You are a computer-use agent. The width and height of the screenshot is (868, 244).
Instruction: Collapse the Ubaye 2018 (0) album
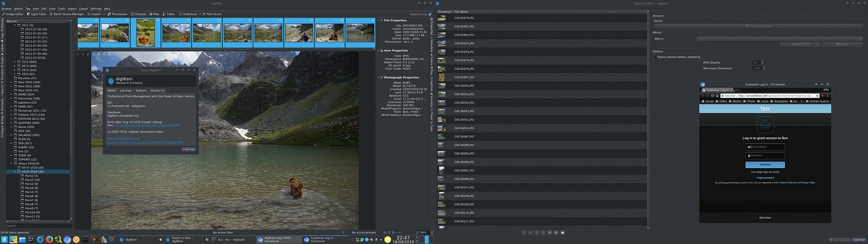click(11, 163)
